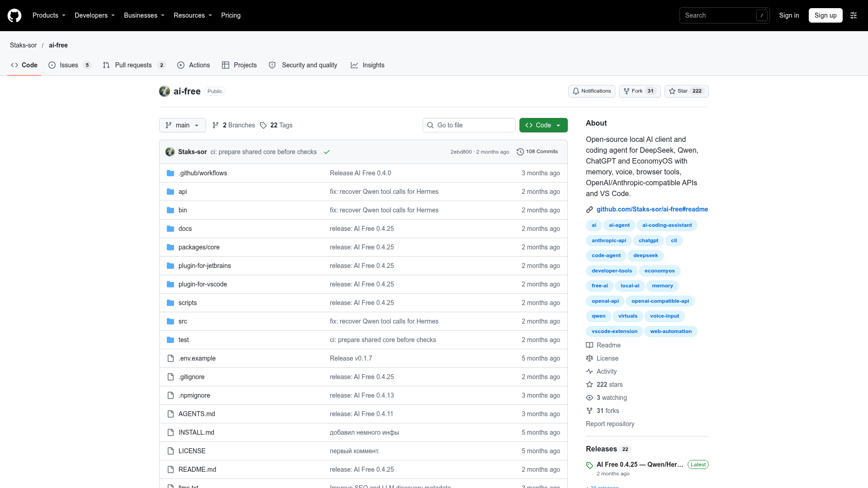The width and height of the screenshot is (868, 488).
Task: Open License link with scale icon
Action: 602,358
